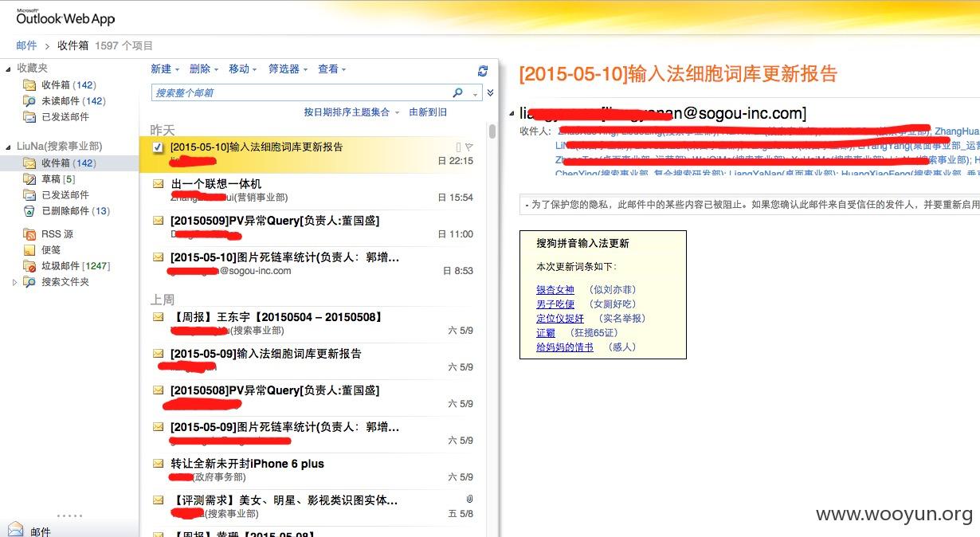The image size is (980, 537).
Task: Expand the 搜索文件夹 tree node
Action: coord(15,282)
